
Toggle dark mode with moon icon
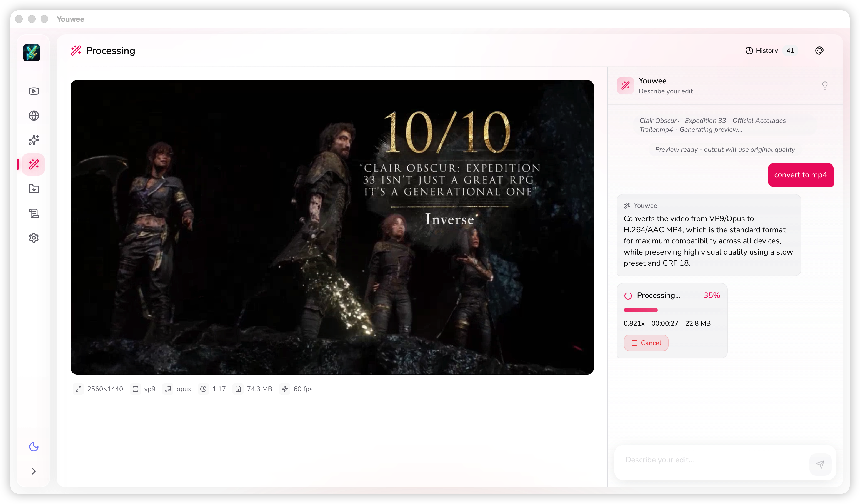[x=34, y=446]
